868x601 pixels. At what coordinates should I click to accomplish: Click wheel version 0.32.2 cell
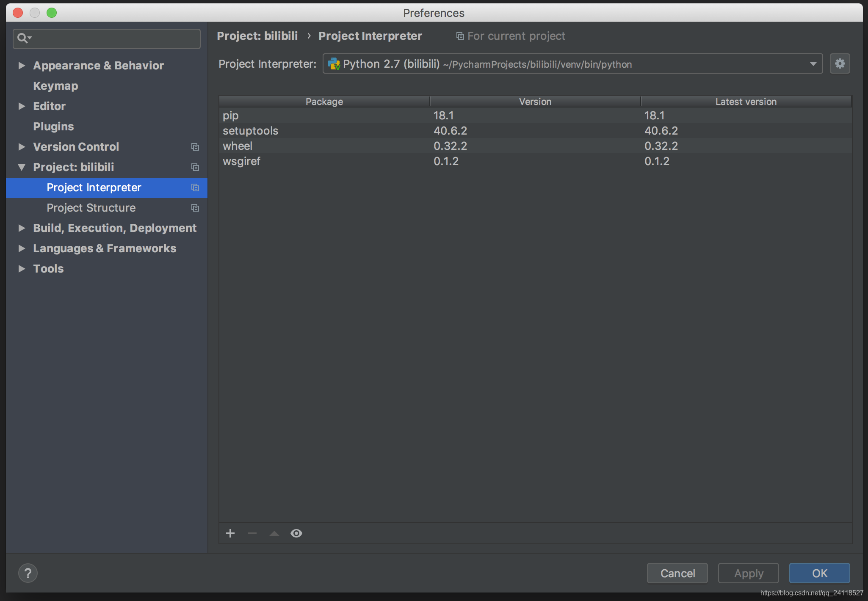coord(450,146)
